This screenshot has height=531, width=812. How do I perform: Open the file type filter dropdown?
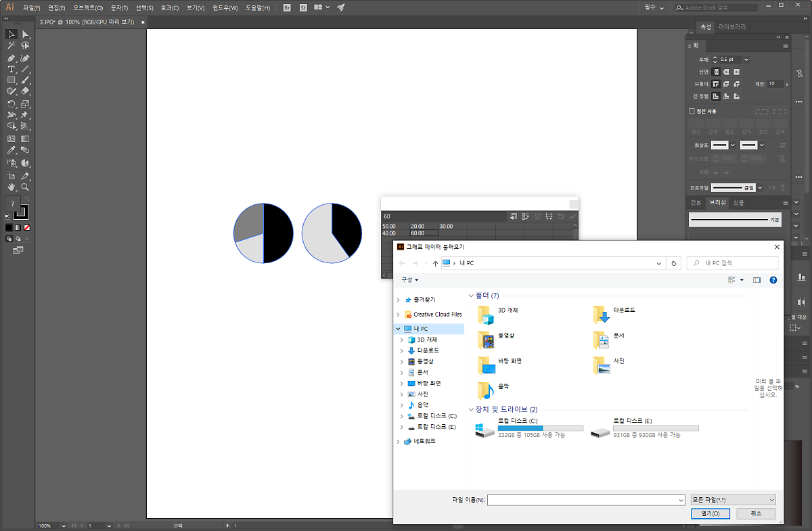pyautogui.click(x=733, y=500)
